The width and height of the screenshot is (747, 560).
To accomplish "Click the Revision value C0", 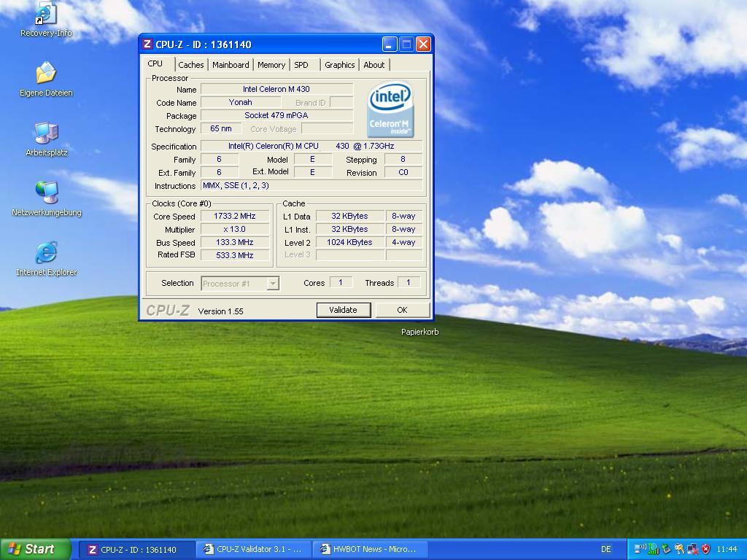I will coord(403,172).
